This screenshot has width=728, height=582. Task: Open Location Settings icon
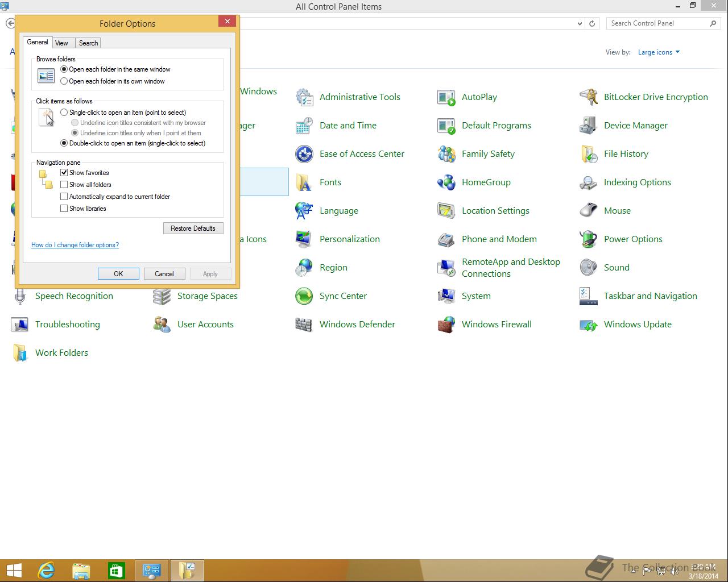[x=446, y=211]
